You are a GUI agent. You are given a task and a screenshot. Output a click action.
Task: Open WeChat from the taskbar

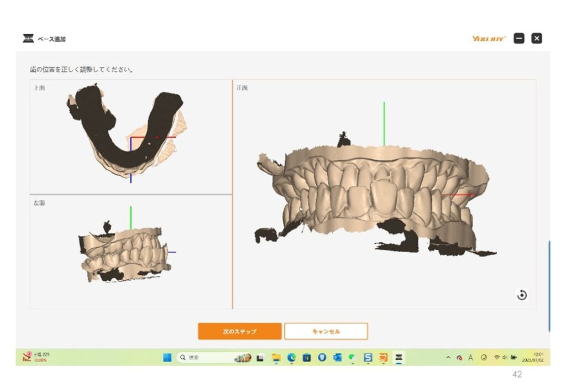point(352,358)
